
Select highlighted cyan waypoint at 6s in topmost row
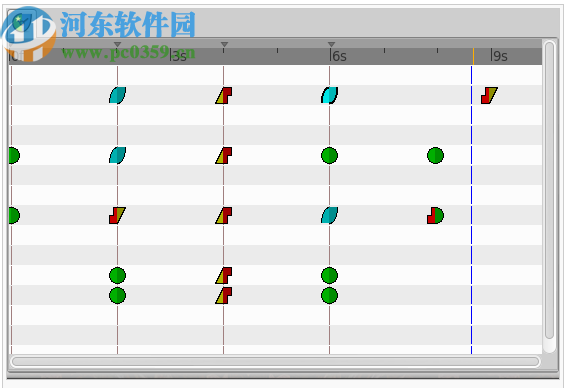pyautogui.click(x=329, y=95)
